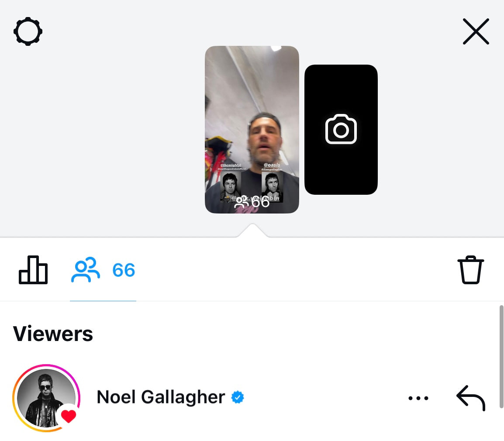Open story insights bar chart icon

(33, 270)
